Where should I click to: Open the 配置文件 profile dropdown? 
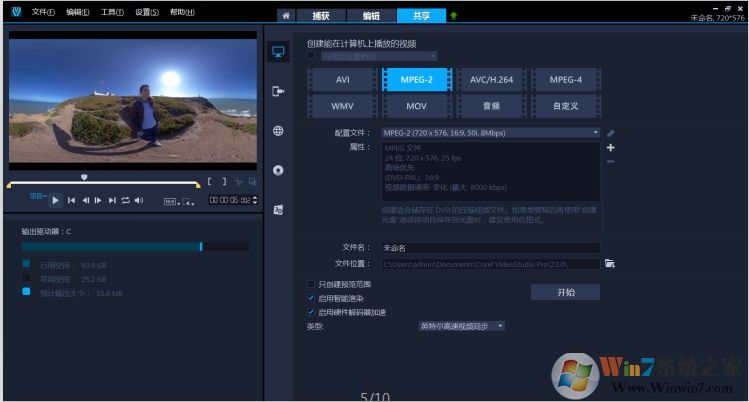click(x=491, y=133)
